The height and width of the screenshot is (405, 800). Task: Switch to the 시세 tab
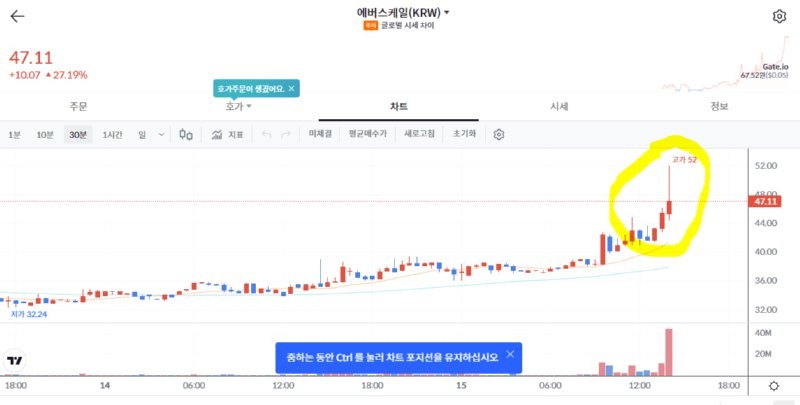(x=559, y=106)
